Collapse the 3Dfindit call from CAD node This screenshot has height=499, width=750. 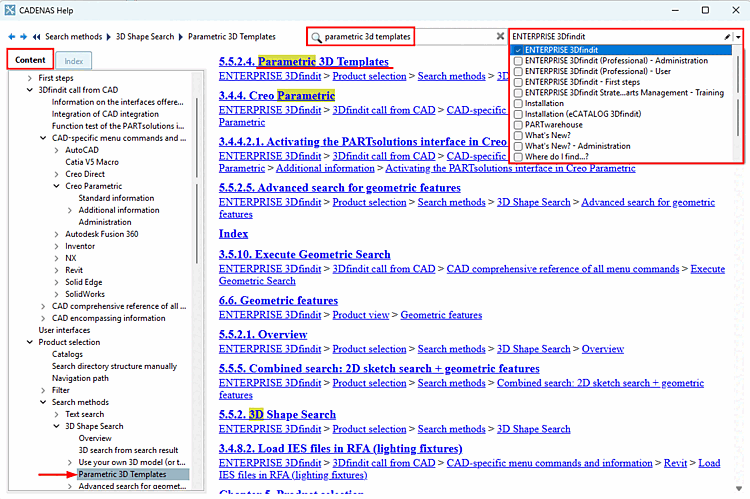tap(30, 90)
